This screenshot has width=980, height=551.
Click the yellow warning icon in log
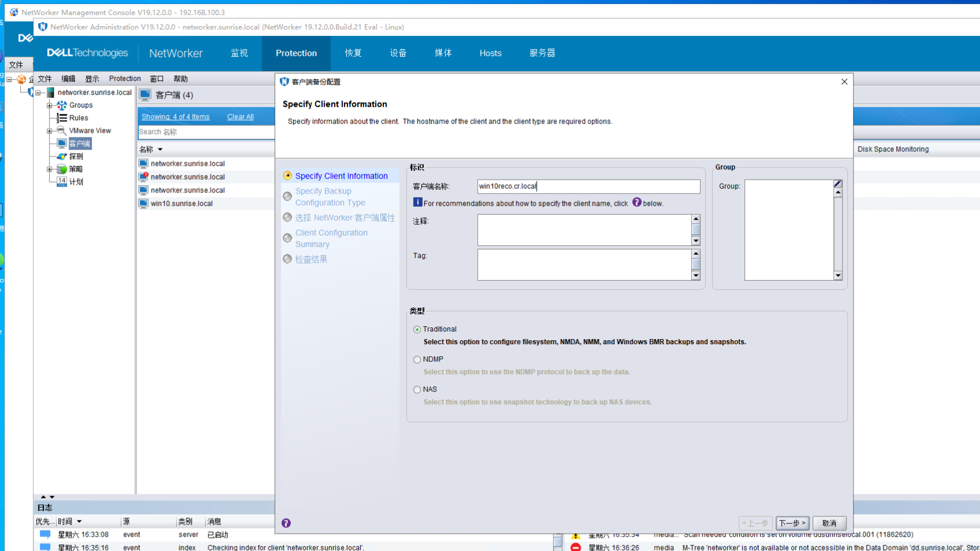(x=575, y=535)
